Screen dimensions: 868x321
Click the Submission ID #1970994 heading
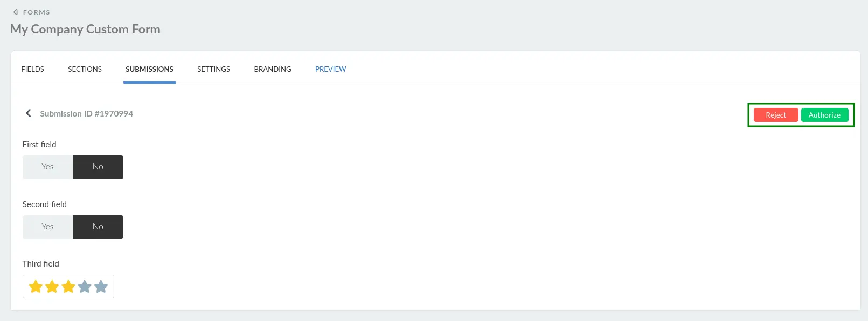click(87, 113)
